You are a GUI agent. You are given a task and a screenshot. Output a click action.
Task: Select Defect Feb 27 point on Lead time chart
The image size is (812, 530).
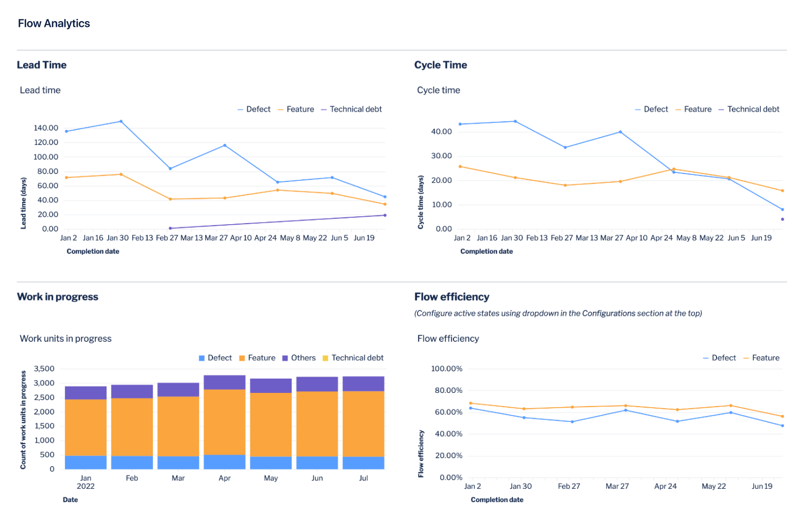click(170, 169)
